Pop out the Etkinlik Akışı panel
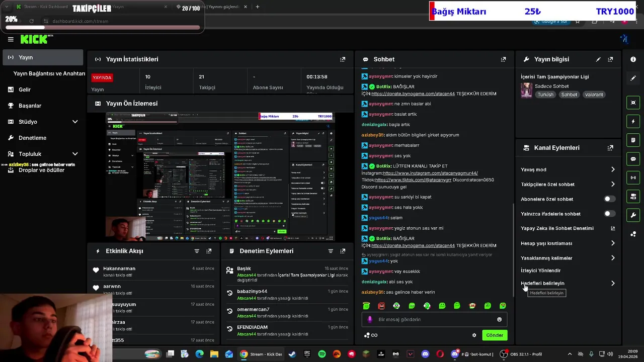The image size is (644, 362). [x=209, y=251]
